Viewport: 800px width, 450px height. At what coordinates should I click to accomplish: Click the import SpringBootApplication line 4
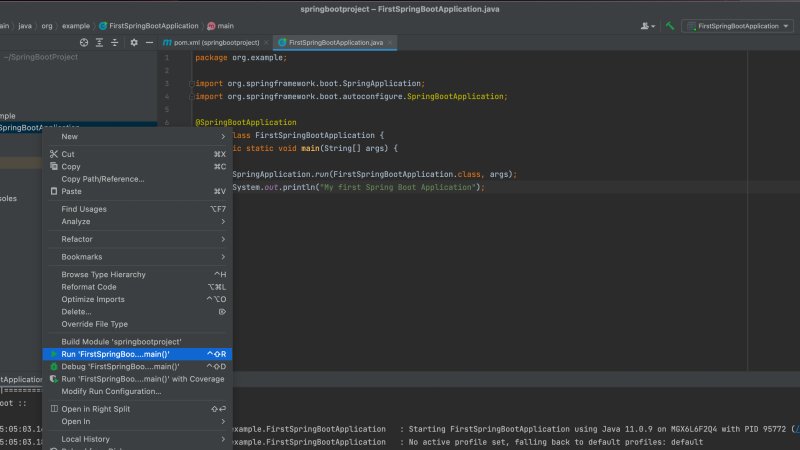pyautogui.click(x=352, y=96)
